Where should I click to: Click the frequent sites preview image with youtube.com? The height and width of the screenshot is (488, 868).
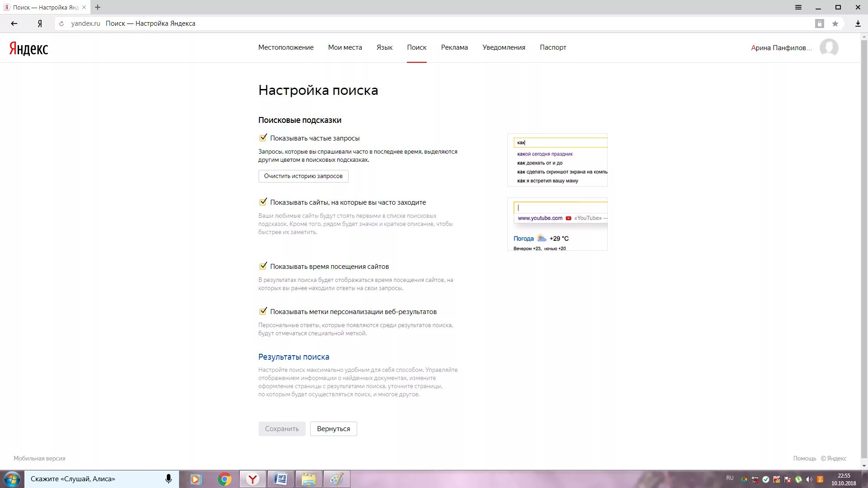pos(557,224)
